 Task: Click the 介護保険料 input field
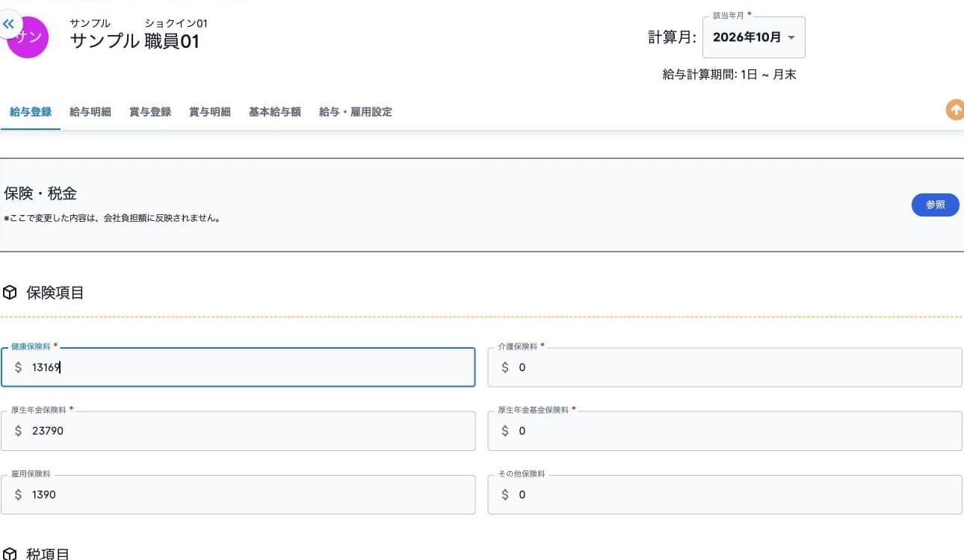pos(725,367)
